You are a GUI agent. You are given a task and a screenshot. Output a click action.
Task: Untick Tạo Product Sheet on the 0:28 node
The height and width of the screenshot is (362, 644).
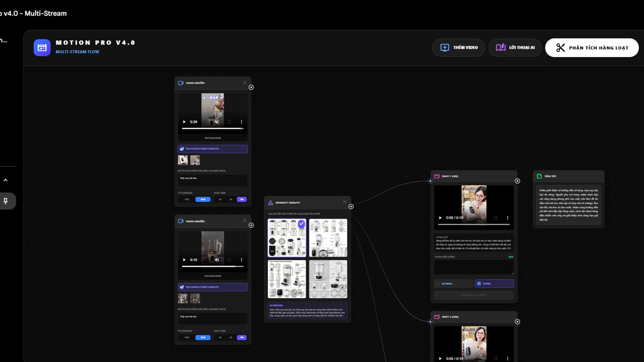(182, 149)
